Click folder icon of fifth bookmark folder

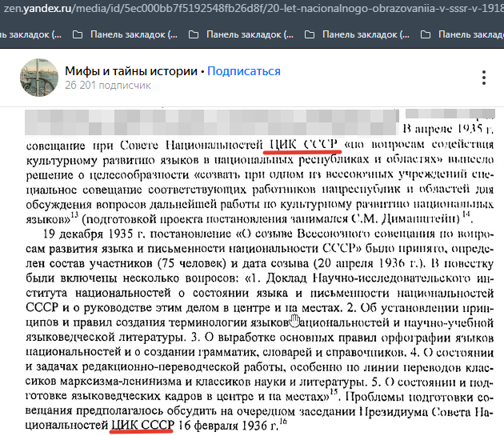[x=426, y=34]
